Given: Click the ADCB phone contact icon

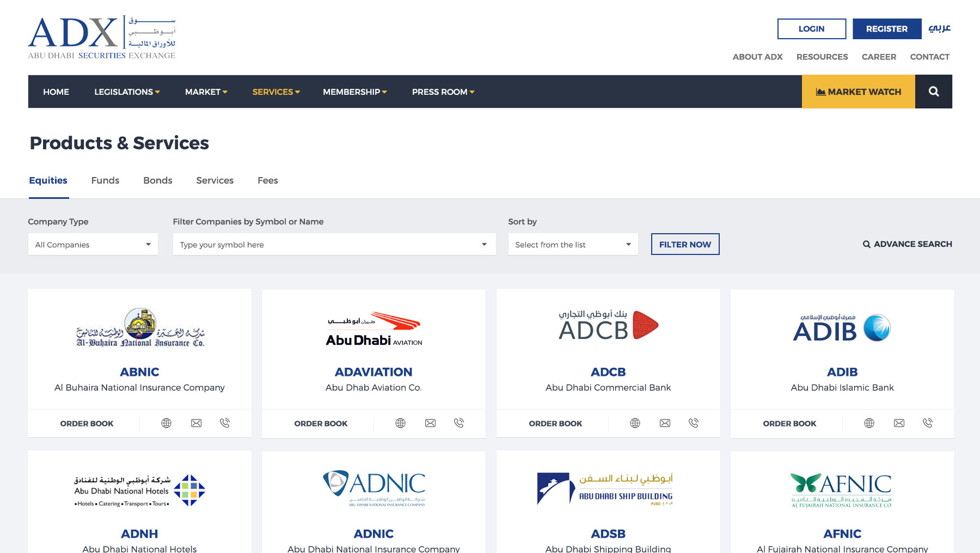Looking at the screenshot, I should tap(693, 423).
